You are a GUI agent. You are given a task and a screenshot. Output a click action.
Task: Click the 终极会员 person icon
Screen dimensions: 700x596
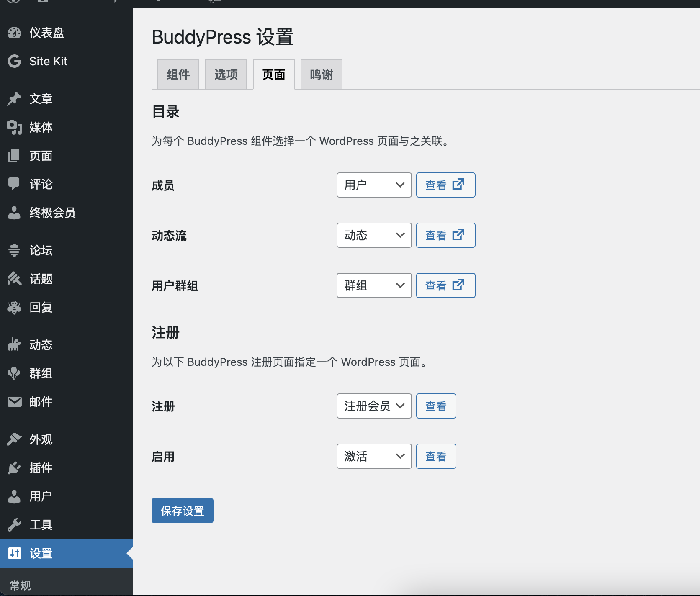point(14,213)
